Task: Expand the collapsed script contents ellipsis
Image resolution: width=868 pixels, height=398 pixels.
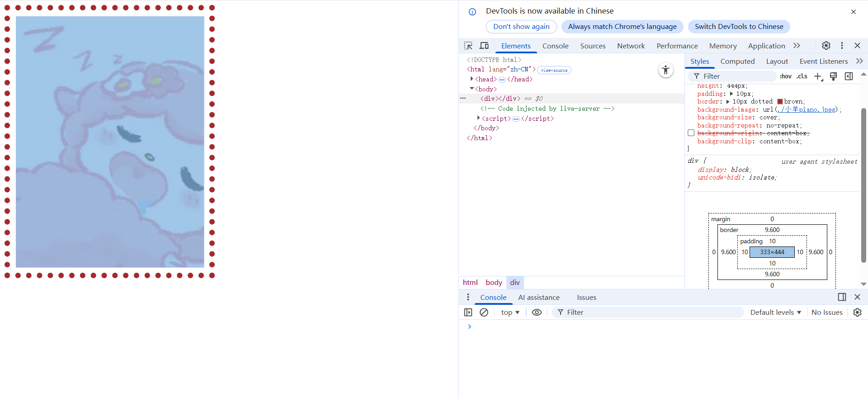Action: point(516,119)
